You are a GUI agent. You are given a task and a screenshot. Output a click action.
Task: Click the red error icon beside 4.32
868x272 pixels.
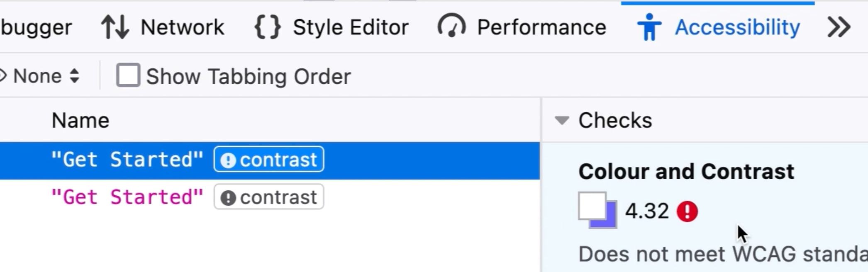[x=687, y=212]
